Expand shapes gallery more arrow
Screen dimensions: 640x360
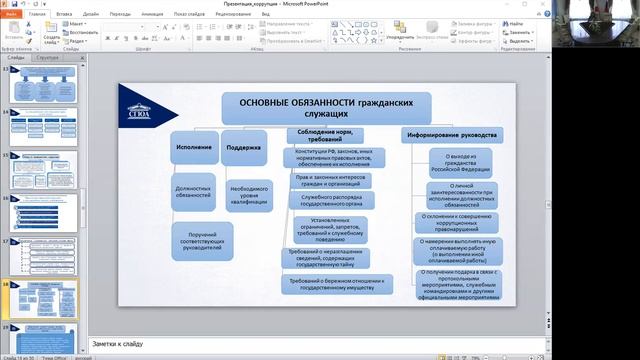tap(382, 41)
